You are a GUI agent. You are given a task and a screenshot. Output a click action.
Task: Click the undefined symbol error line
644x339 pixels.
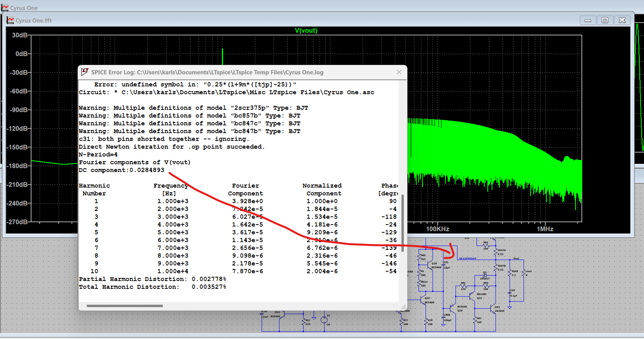point(195,84)
